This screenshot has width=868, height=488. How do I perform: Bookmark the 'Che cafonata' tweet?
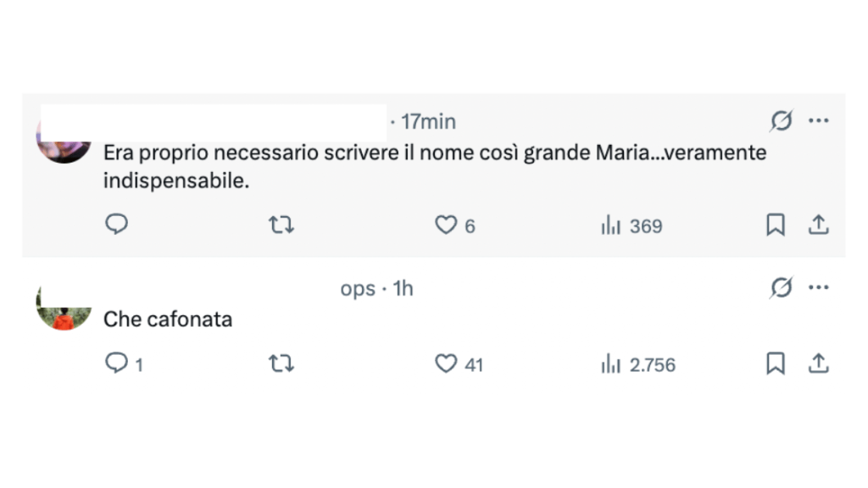click(775, 363)
